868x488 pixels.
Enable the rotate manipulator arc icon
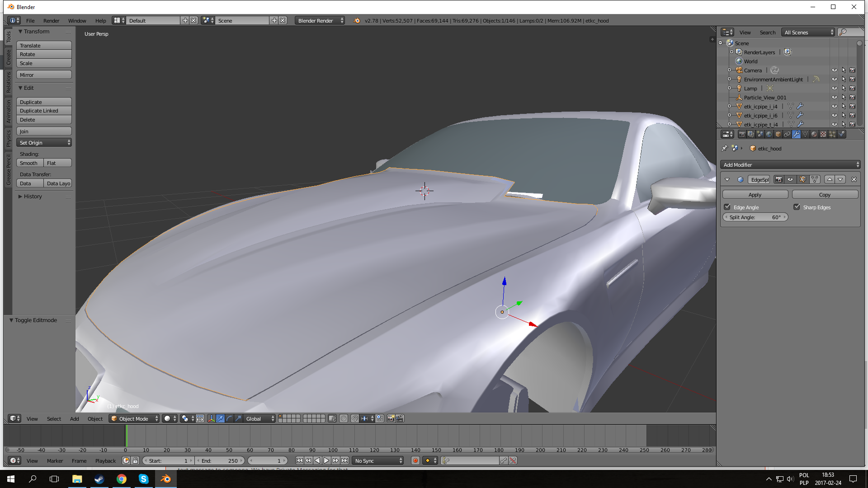tap(229, 418)
